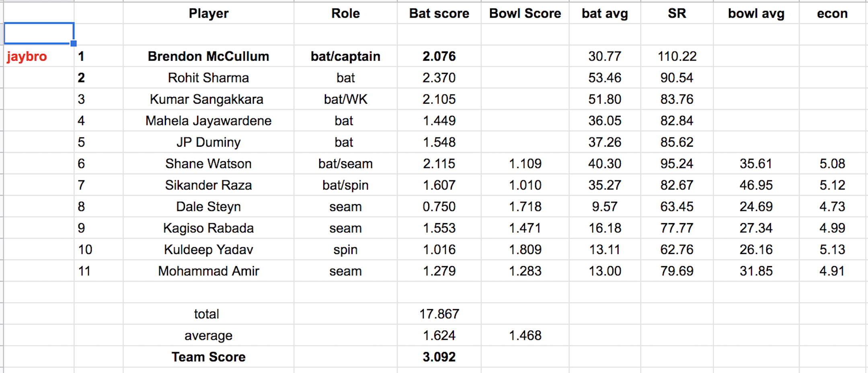Select Kagiso Rabada's bat avg 16.18
Screen dimensions: 868x373
click(605, 228)
